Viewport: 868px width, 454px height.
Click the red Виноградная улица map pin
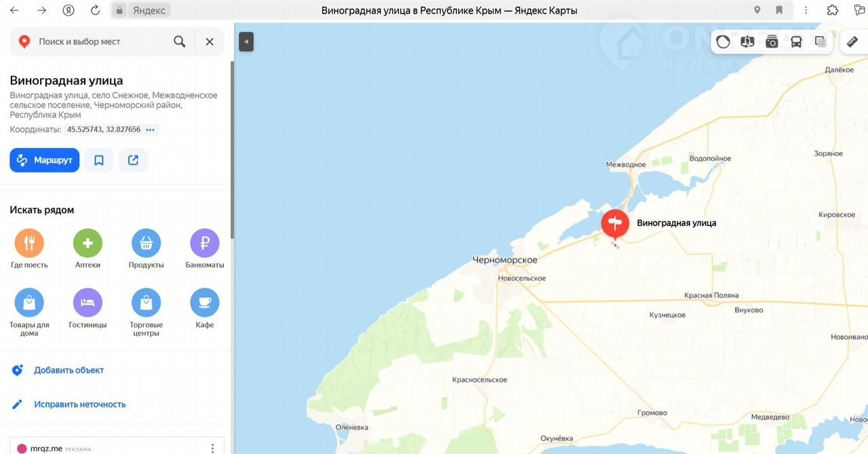point(615,223)
